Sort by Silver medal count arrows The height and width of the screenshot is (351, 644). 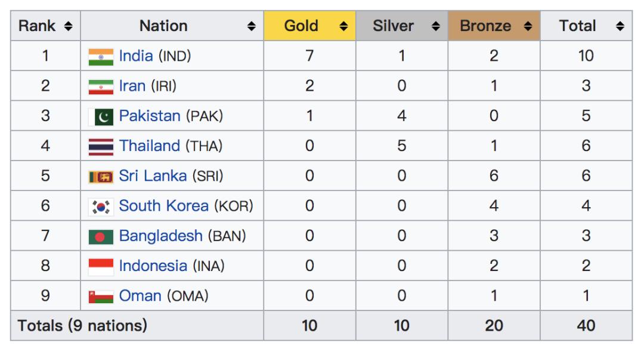pyautogui.click(x=436, y=26)
